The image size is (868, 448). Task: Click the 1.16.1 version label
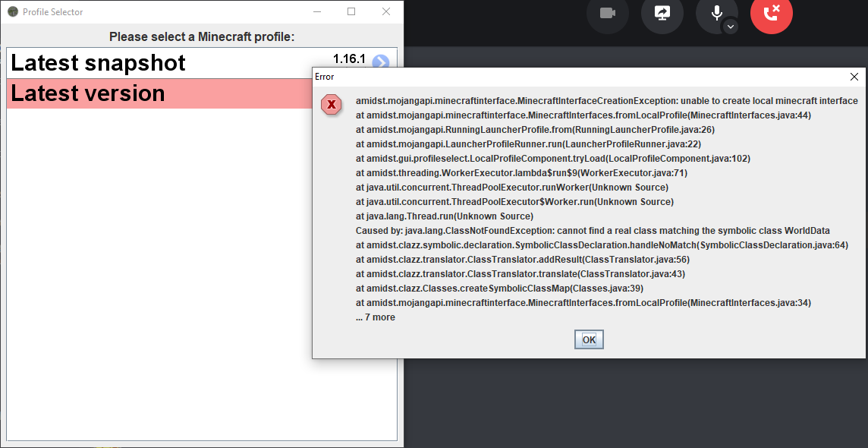(348, 57)
